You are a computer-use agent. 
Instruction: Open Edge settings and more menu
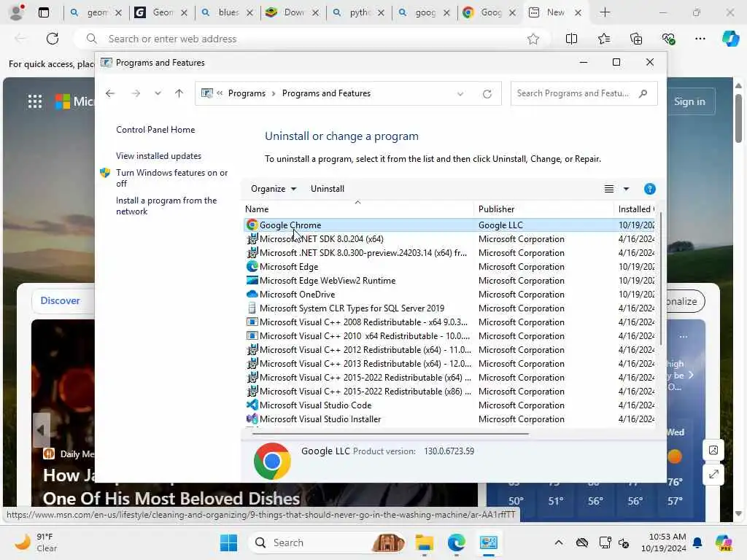[700, 39]
